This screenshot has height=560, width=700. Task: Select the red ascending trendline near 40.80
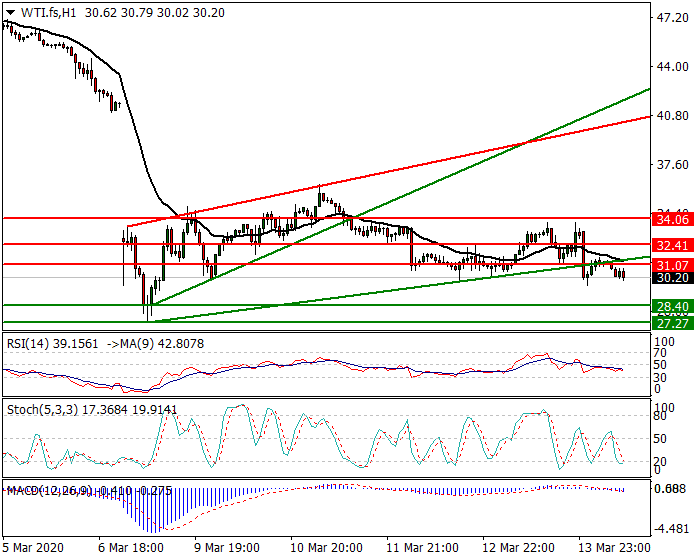388,171
